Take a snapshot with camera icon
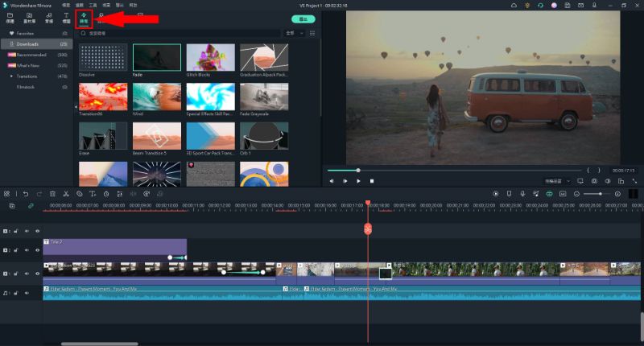The height and width of the screenshot is (346, 644). pyautogui.click(x=594, y=181)
